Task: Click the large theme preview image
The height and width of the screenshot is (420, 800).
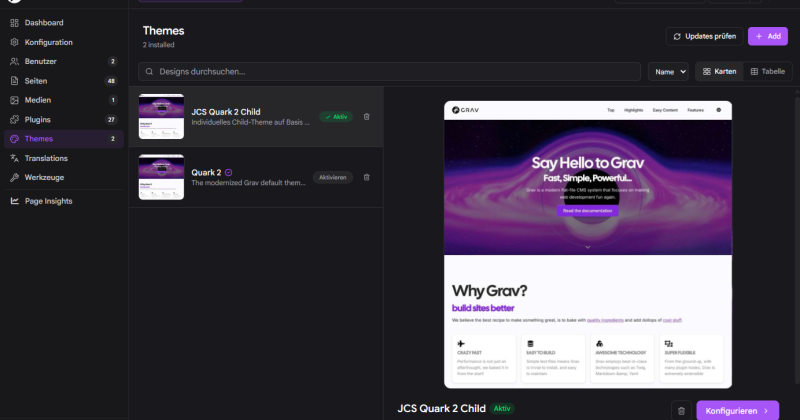Action: point(588,244)
